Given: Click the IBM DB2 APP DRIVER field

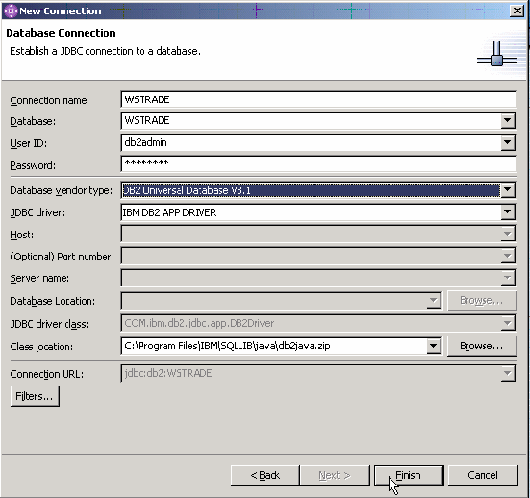Looking at the screenshot, I should 311,213.
